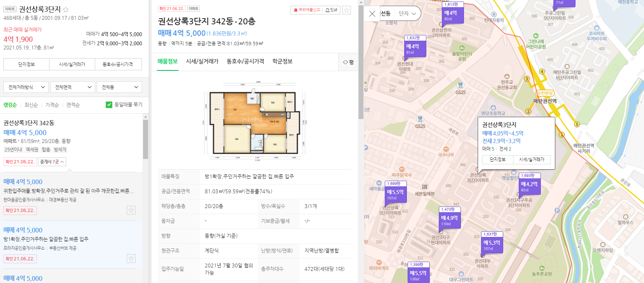The height and width of the screenshot is (283, 644).
Task: Click station exit 3 marker on map
Action: (527, 79)
